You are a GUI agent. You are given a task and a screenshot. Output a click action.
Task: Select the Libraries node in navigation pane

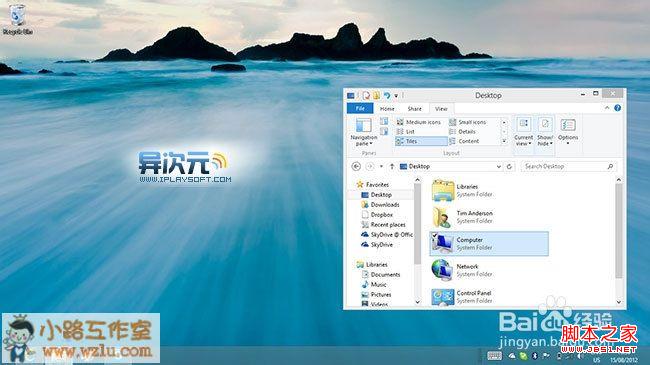(x=372, y=265)
